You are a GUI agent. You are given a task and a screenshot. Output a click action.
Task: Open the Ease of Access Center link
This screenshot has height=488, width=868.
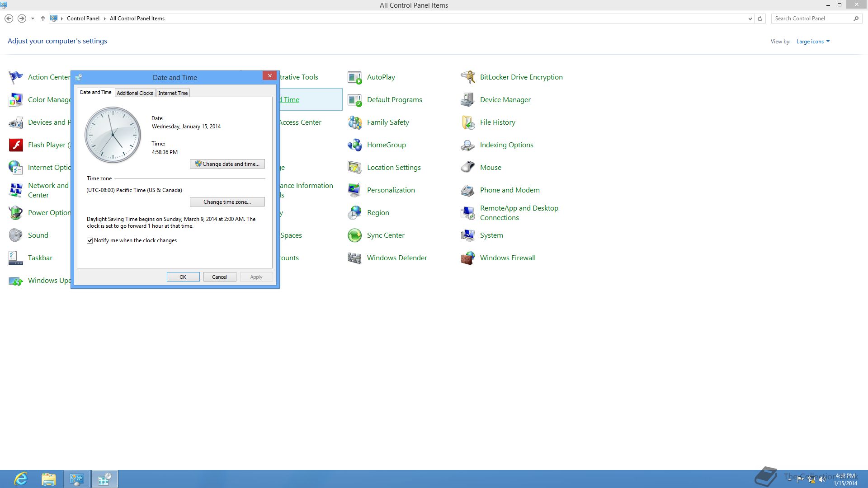pyautogui.click(x=300, y=122)
